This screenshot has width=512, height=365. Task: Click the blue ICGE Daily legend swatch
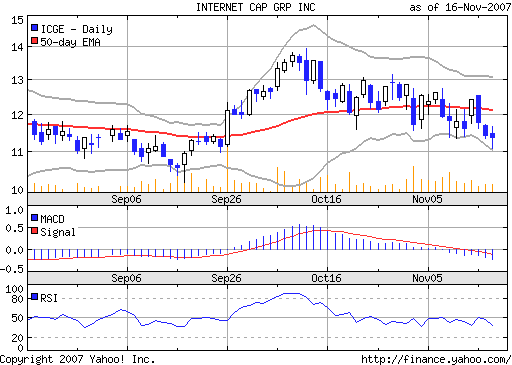click(34, 28)
